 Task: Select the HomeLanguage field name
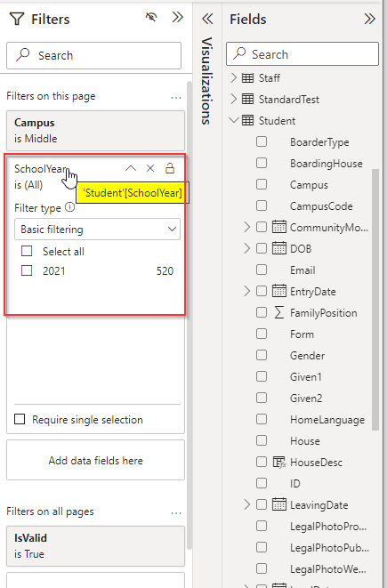click(x=327, y=420)
